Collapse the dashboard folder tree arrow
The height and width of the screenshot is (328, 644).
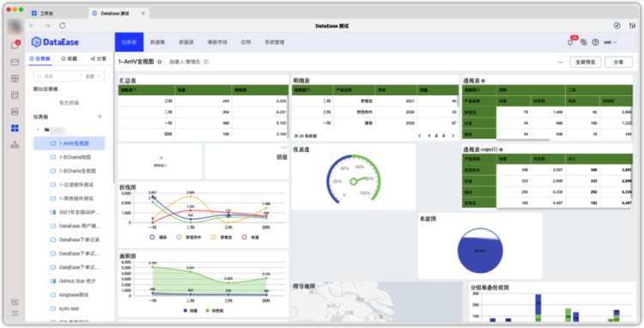pyautogui.click(x=38, y=130)
